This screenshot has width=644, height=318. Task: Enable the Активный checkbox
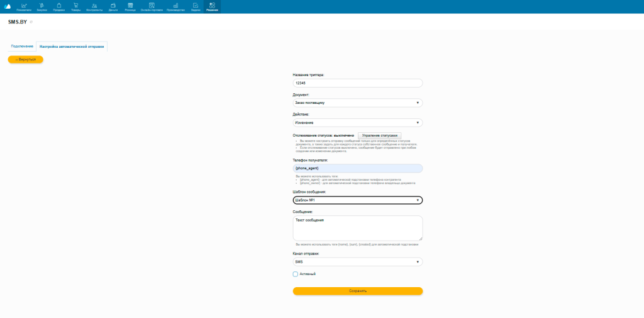point(296,274)
